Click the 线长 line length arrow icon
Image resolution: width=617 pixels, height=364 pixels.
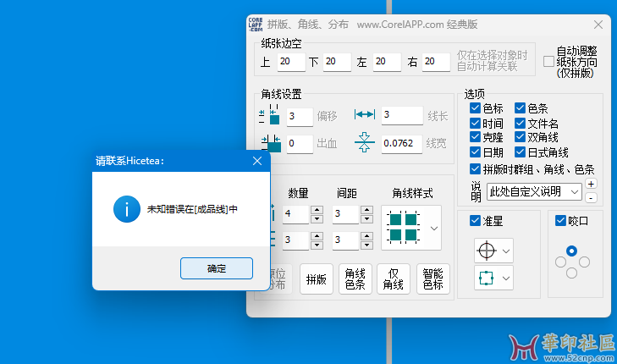click(x=364, y=115)
